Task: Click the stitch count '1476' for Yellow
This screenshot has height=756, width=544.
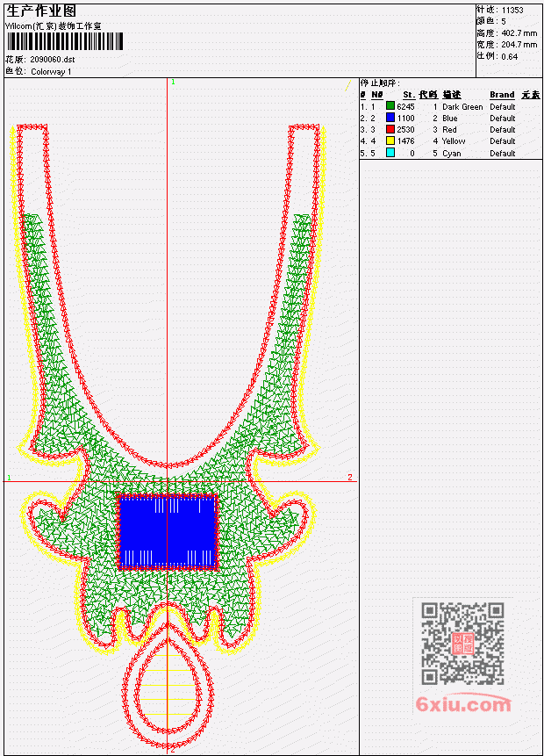Action: click(405, 141)
